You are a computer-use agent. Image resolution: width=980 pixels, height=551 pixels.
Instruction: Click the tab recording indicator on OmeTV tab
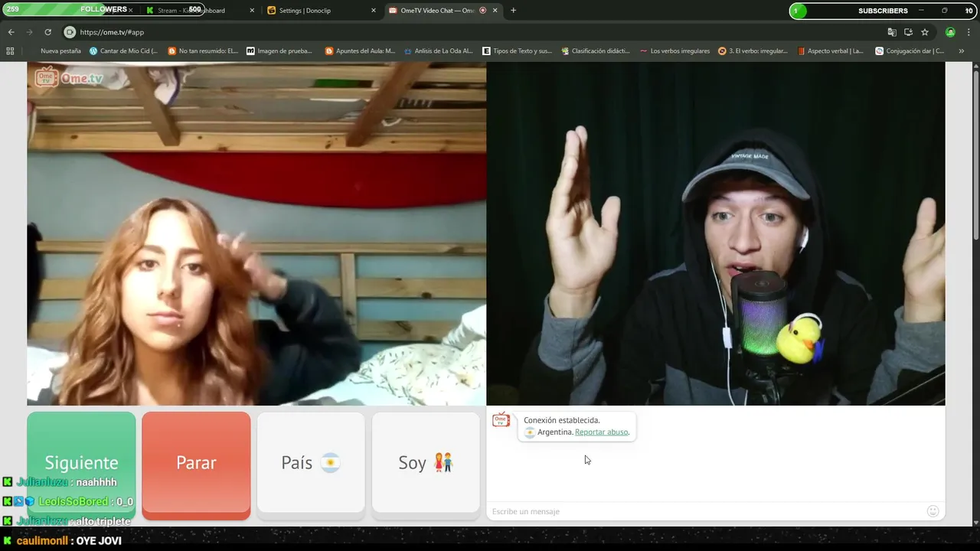[482, 11]
